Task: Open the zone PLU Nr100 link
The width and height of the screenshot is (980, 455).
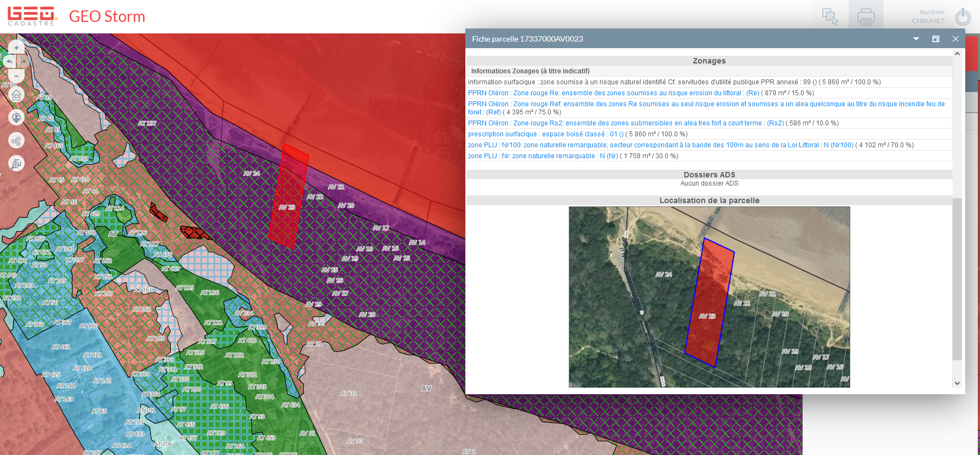Action: tap(661, 145)
